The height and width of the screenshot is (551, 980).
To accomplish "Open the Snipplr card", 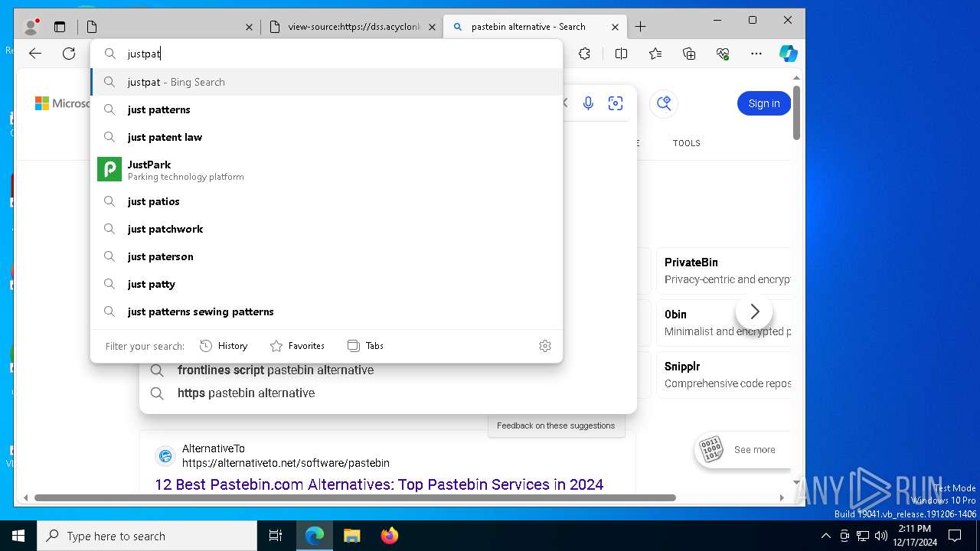I will tap(724, 374).
